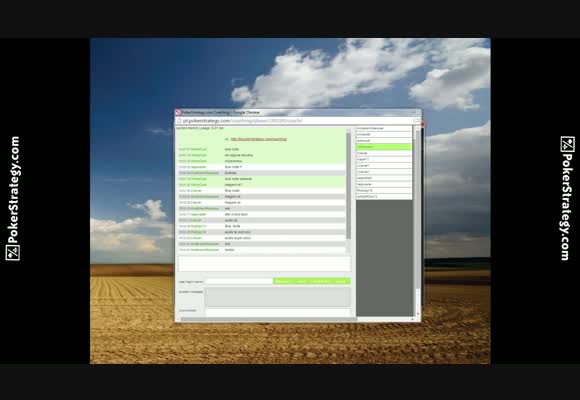580x400 pixels.
Task: Click the chat log vertical scrollbar
Action: click(348, 191)
